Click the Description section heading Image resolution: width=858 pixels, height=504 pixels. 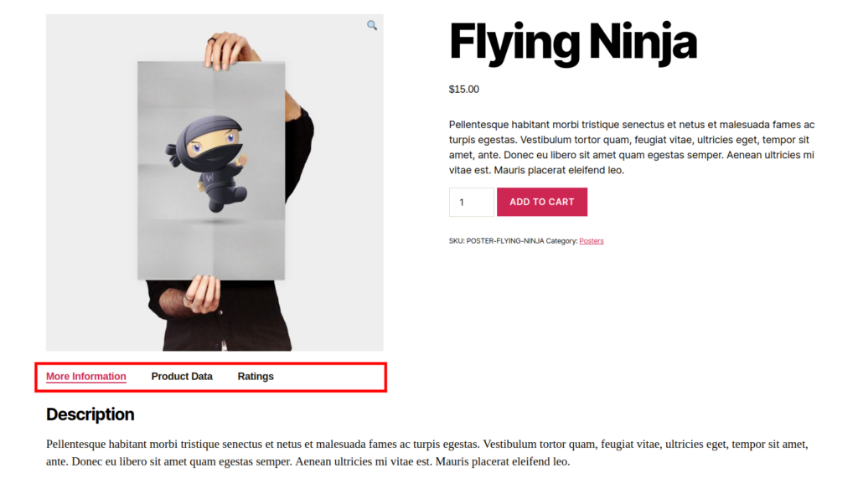[x=90, y=414]
